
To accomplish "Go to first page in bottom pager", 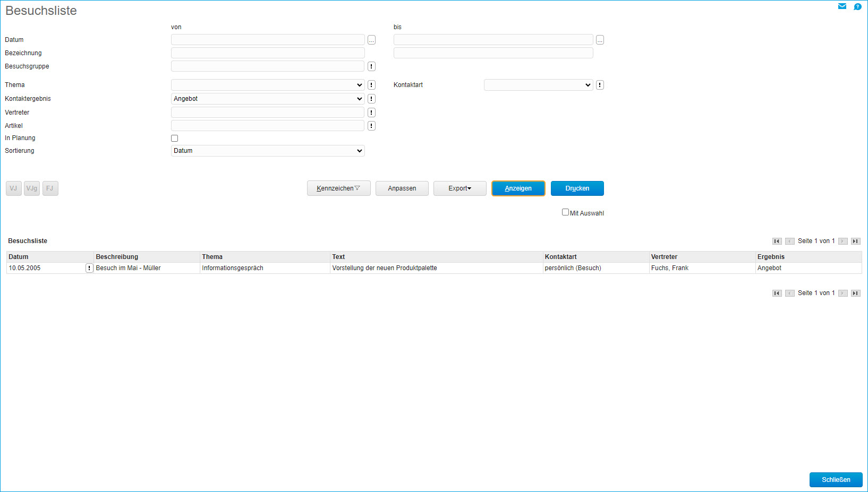I will [x=777, y=293].
